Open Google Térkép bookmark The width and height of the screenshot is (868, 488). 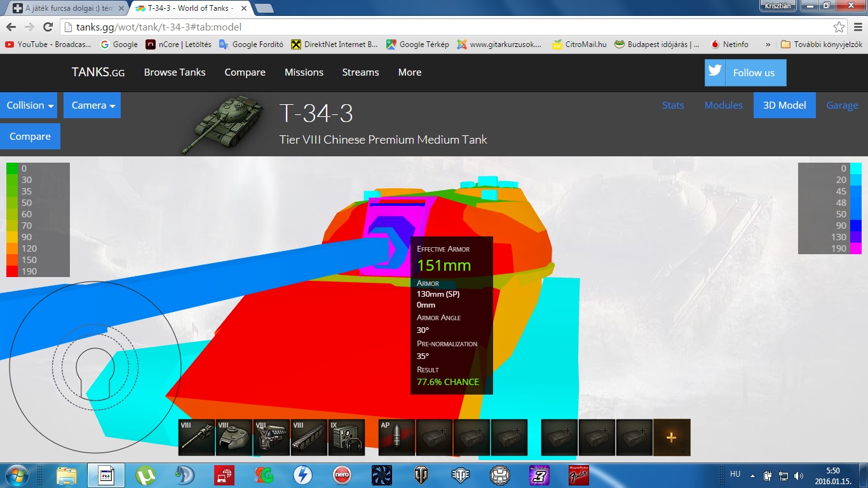(x=417, y=44)
